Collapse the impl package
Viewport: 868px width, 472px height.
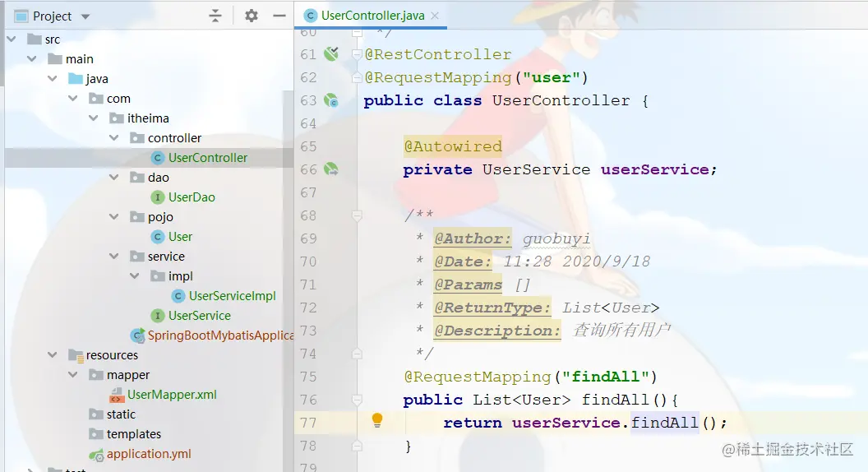click(x=135, y=276)
